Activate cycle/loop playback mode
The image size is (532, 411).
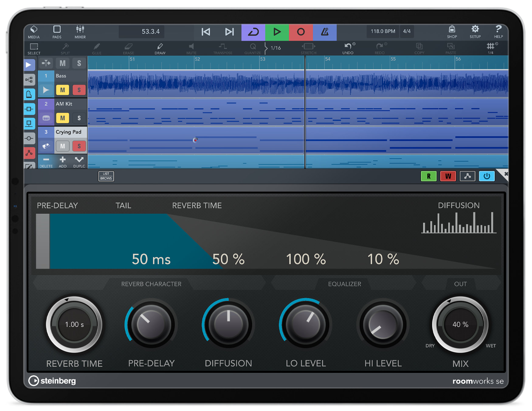[x=253, y=31]
